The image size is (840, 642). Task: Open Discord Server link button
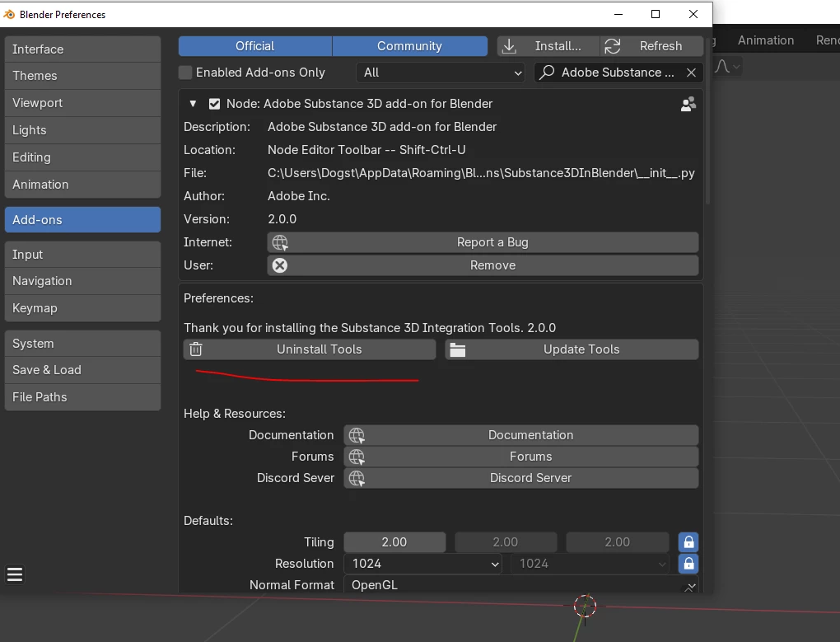[x=521, y=478]
